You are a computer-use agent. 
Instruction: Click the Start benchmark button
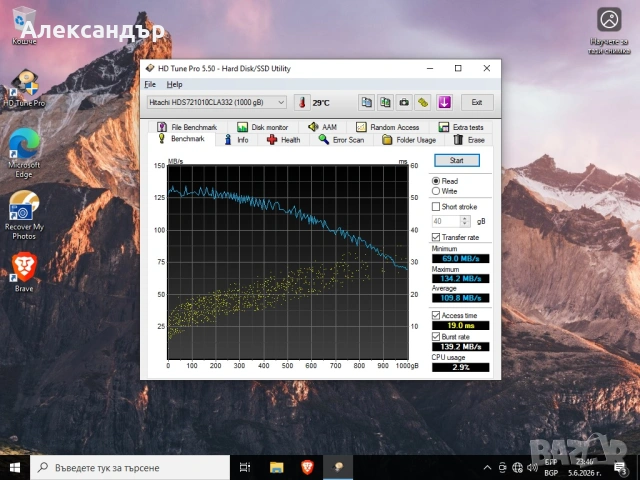coord(457,160)
